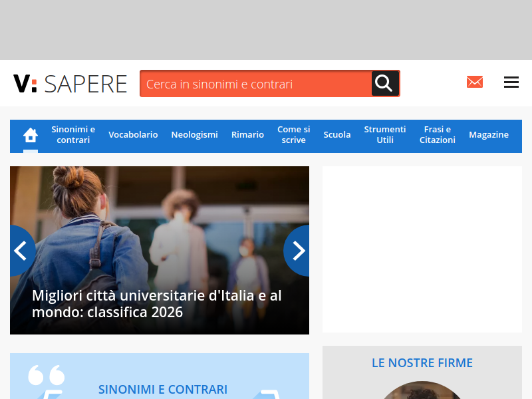Image resolution: width=532 pixels, height=399 pixels.
Task: Click the Virgilio Sapere logo
Action: 70,84
